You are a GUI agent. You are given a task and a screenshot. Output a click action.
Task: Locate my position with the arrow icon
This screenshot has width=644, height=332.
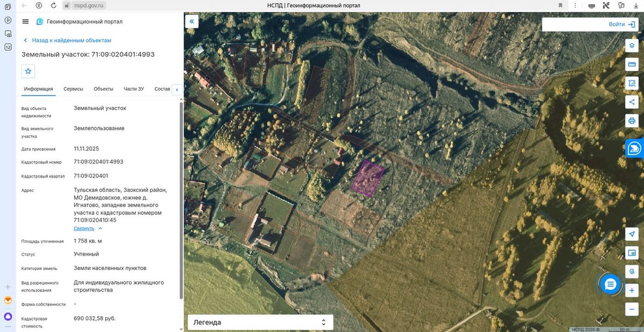632,234
